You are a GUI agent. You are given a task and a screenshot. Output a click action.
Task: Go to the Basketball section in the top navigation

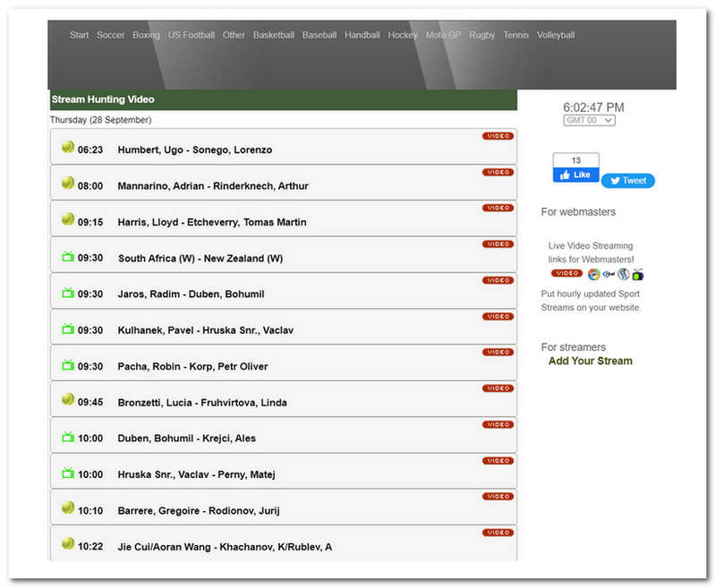pyautogui.click(x=274, y=36)
